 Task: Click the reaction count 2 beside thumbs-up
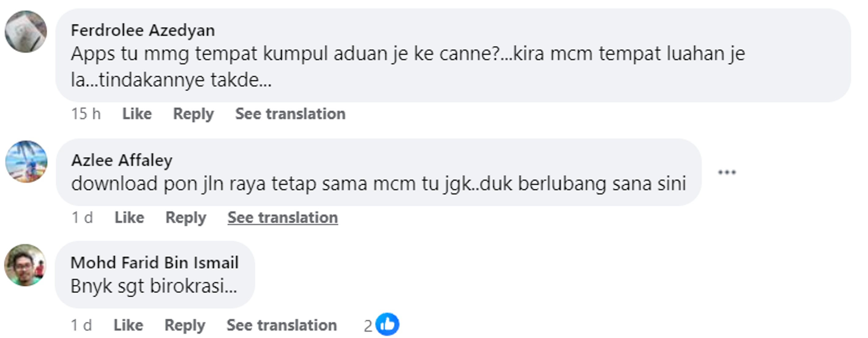point(368,326)
